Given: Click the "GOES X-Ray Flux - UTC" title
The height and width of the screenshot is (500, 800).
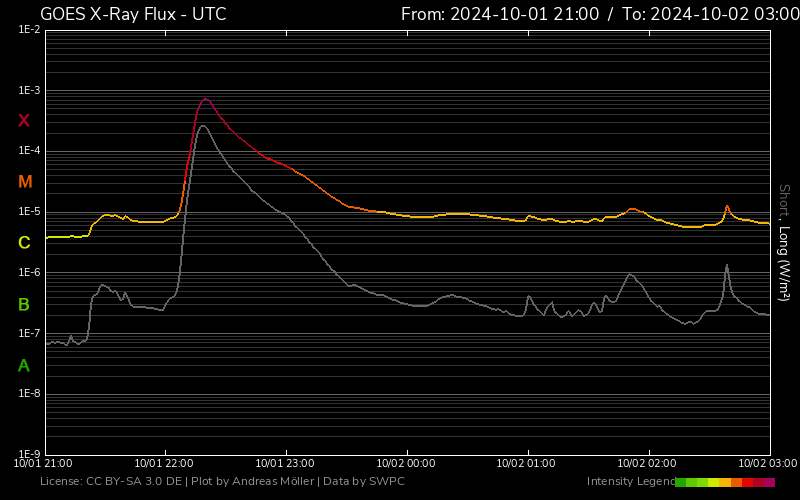Looking at the screenshot, I should pyautogui.click(x=133, y=14).
